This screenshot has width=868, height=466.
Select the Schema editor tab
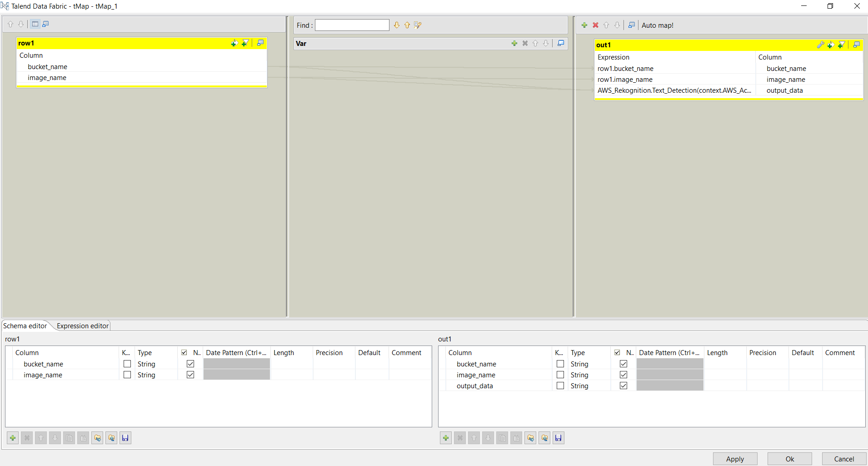pyautogui.click(x=25, y=326)
